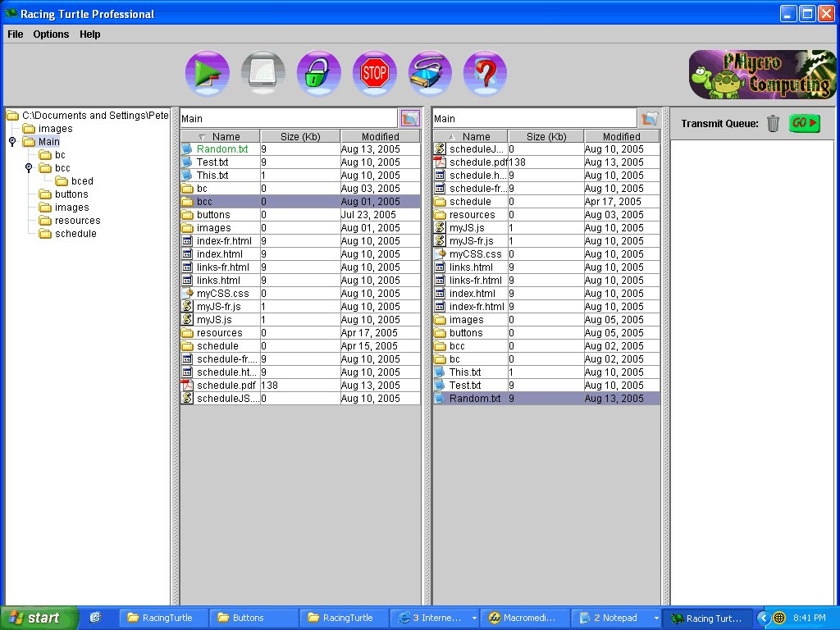Click the red STOP sign icon
This screenshot has height=630, width=840.
[374, 73]
